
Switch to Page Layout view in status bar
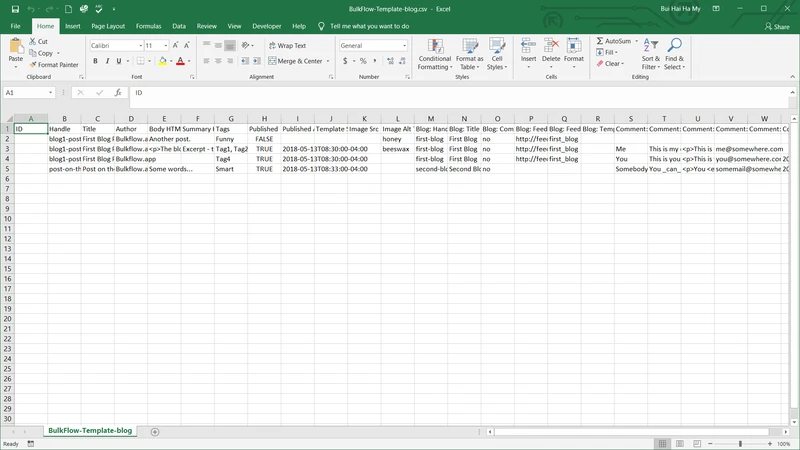point(680,443)
